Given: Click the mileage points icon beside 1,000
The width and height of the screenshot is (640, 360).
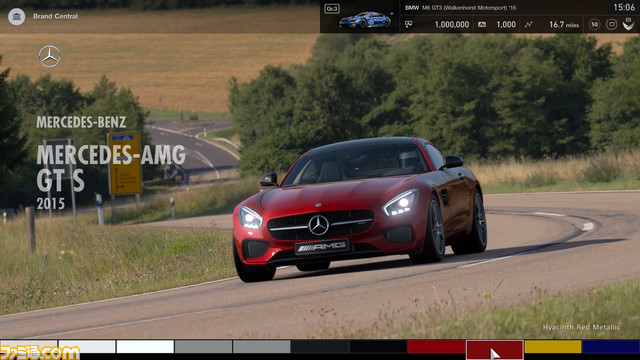Looking at the screenshot, I should coord(482,24).
